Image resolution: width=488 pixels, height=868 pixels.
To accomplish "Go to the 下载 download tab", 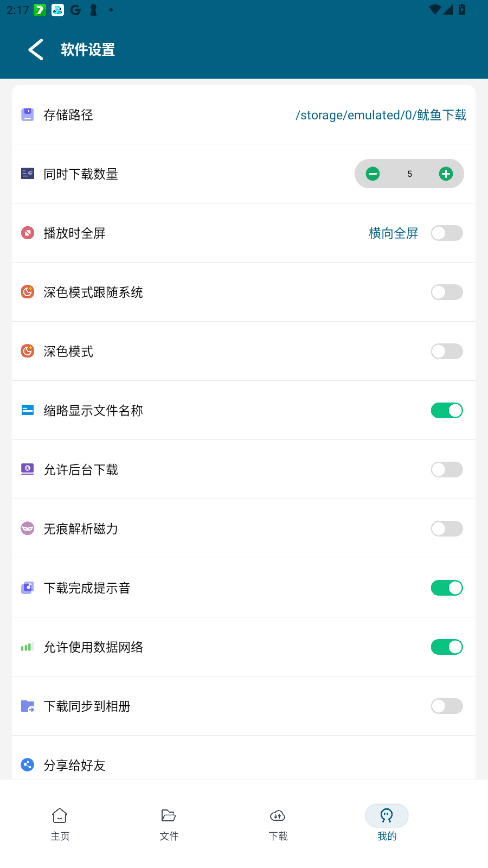I will (x=278, y=824).
